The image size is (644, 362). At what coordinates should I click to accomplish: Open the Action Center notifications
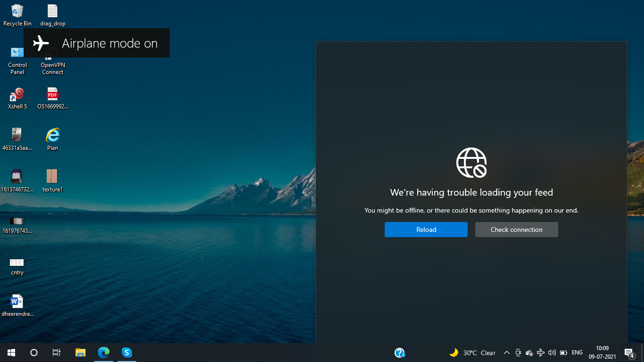pyautogui.click(x=628, y=353)
